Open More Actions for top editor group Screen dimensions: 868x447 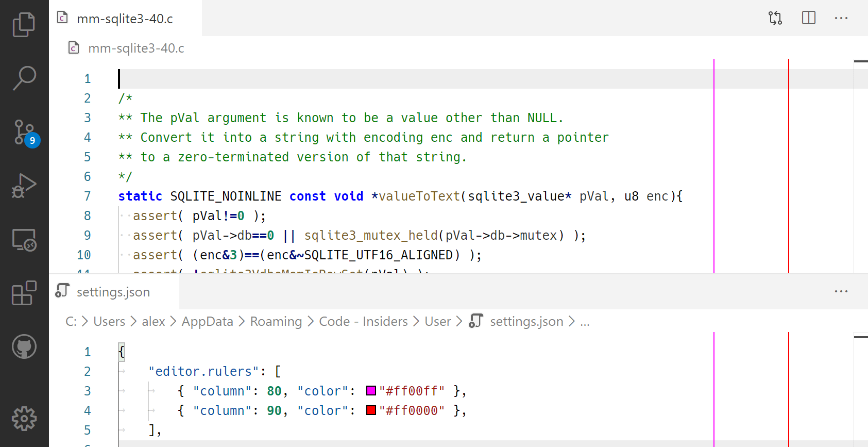point(841,18)
